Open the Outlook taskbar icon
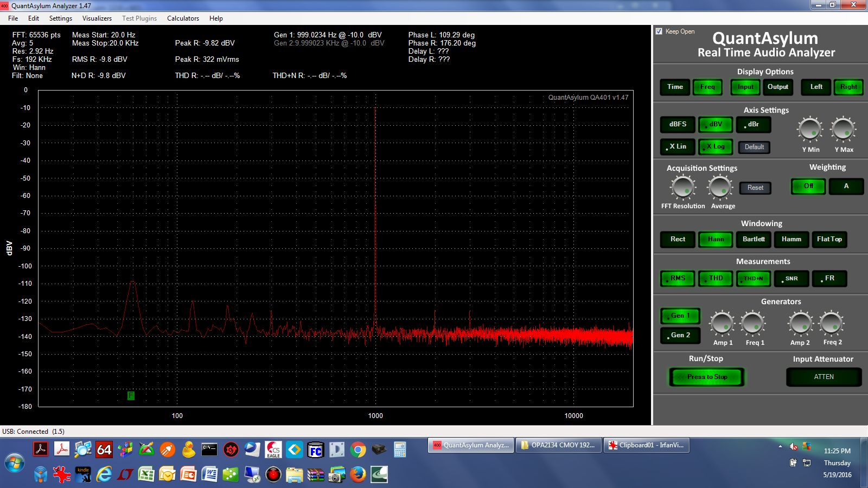This screenshot has height=488, width=868. point(167,475)
